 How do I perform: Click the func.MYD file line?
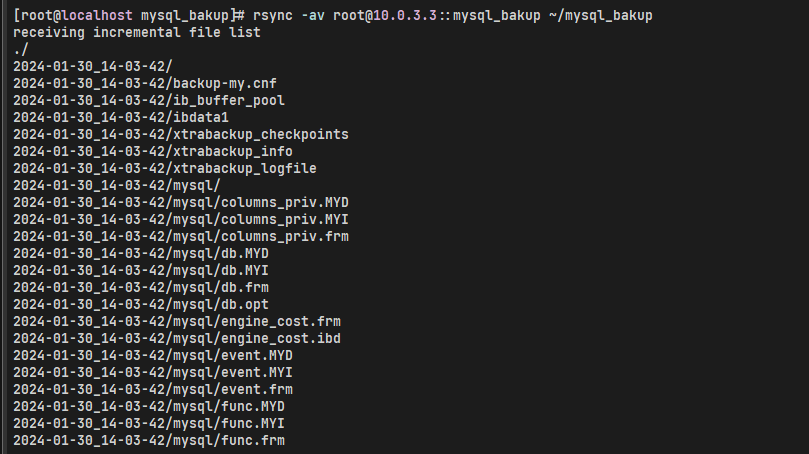(149, 406)
